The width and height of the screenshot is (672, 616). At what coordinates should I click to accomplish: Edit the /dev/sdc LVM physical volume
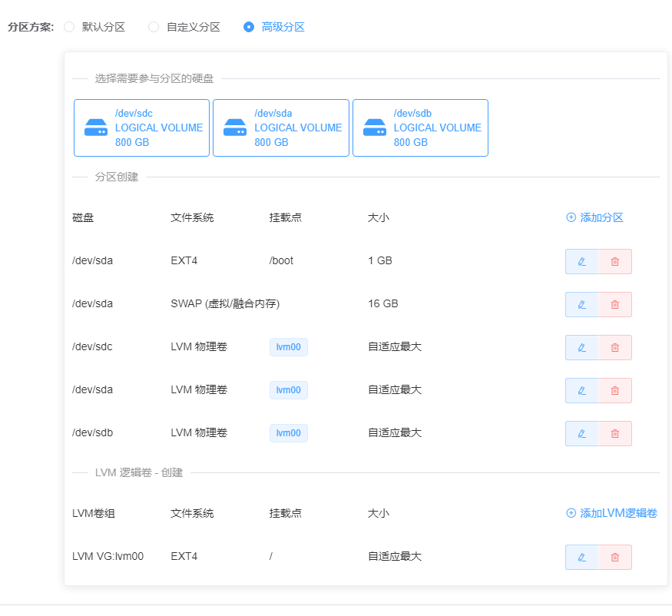(581, 347)
